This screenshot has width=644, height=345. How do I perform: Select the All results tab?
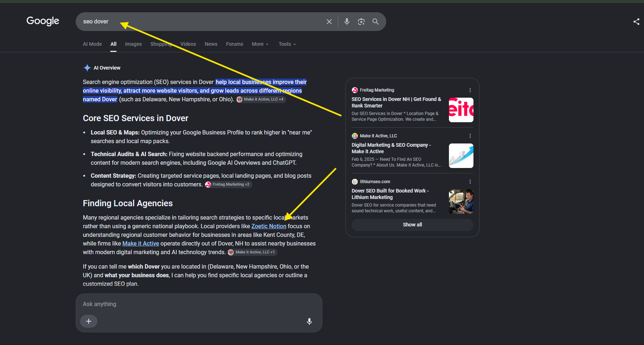click(x=114, y=44)
